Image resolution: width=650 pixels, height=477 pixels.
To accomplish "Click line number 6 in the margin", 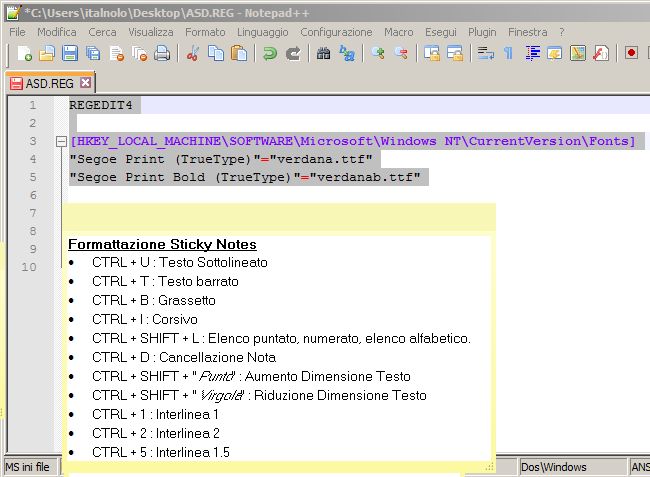I will pos(33,195).
